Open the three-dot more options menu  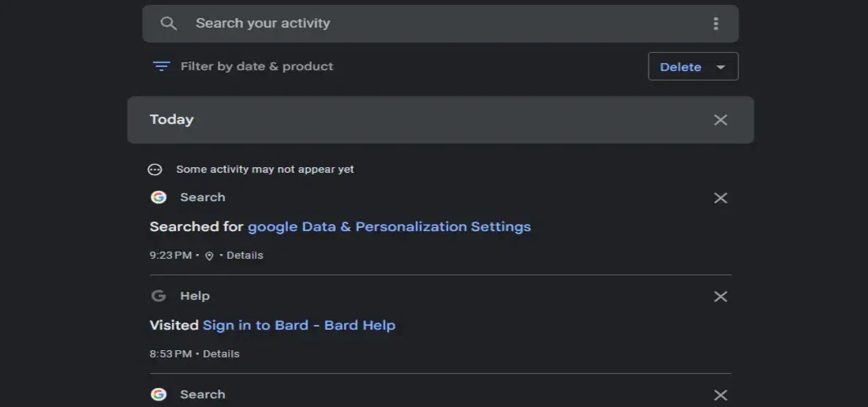pos(716,24)
